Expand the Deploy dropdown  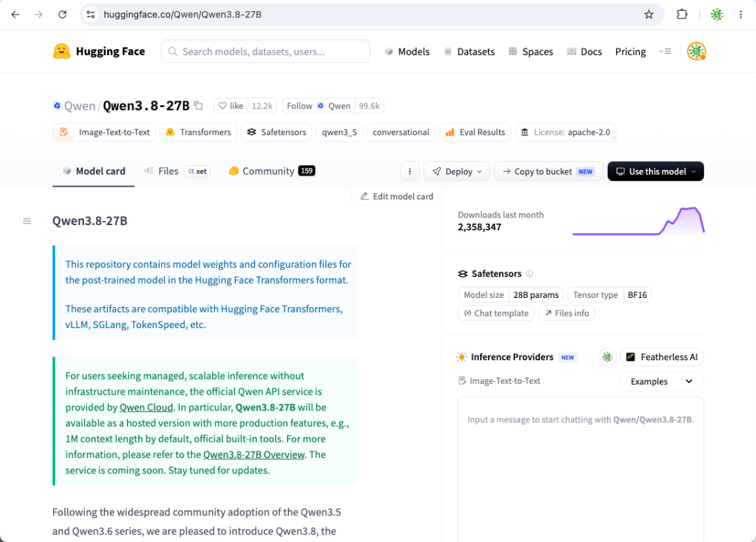[x=456, y=171]
